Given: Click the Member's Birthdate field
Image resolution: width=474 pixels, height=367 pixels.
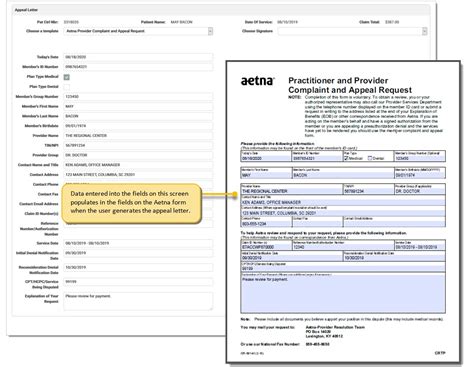Looking at the screenshot, I should [138, 126].
